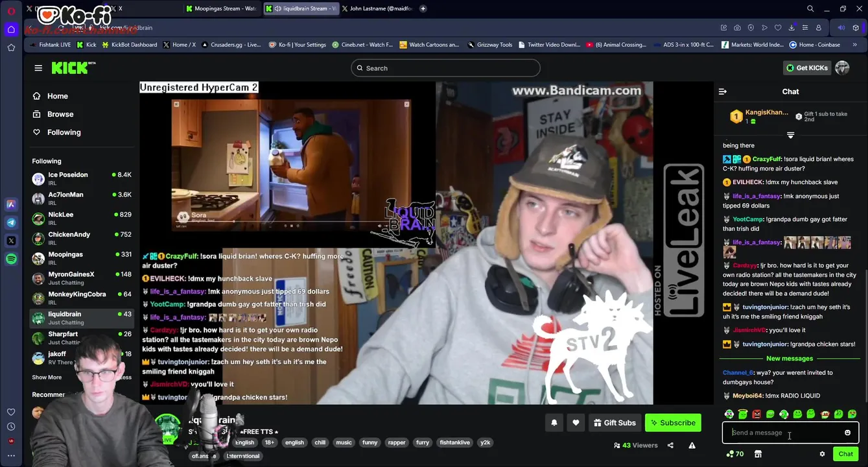Viewport: 868px width, 467px height.
Task: Click the Kick search box
Action: point(445,68)
